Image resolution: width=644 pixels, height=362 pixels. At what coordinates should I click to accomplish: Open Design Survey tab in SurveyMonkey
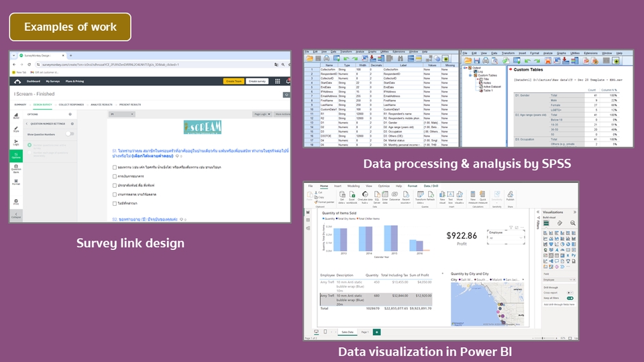click(x=43, y=105)
